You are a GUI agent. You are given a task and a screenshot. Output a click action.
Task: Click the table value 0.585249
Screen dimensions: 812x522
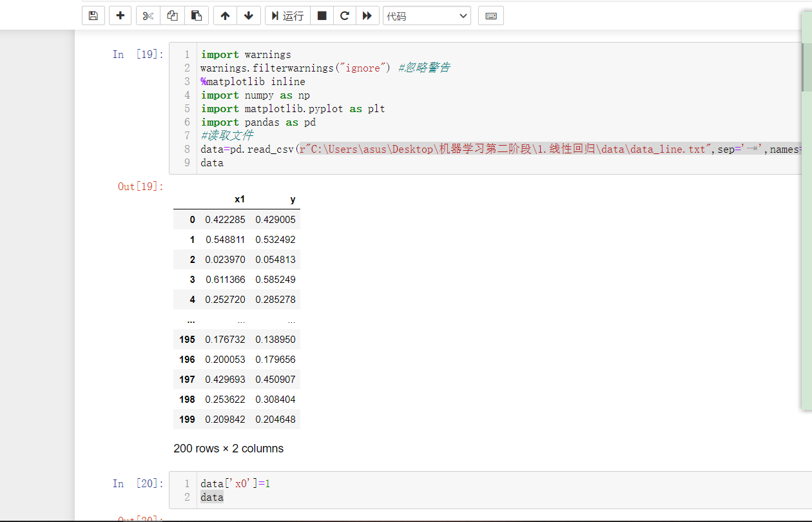275,280
